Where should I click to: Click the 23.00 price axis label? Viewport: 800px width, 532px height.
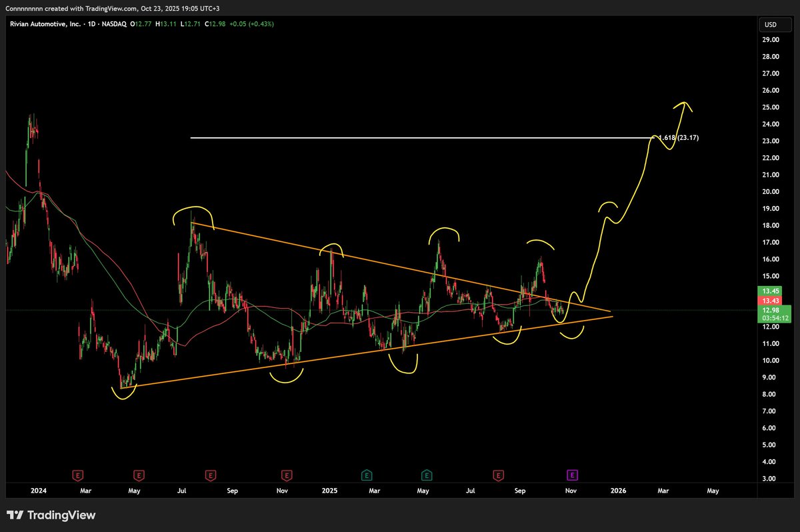tap(771, 141)
